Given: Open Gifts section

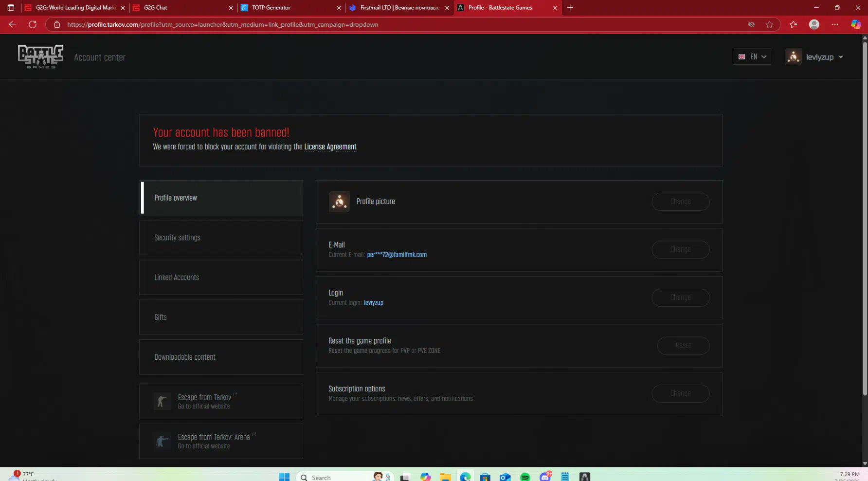Looking at the screenshot, I should click(x=221, y=317).
